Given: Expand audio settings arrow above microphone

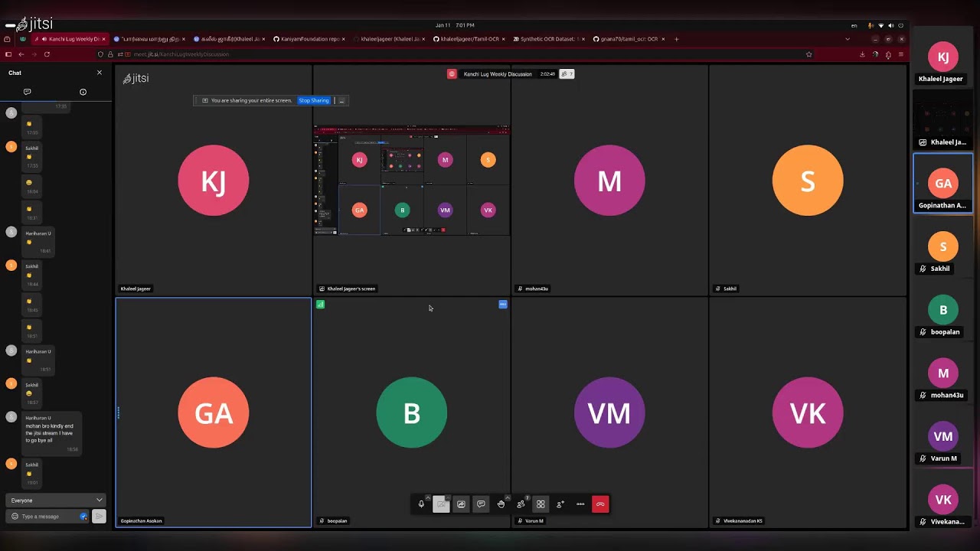Looking at the screenshot, I should [x=428, y=497].
